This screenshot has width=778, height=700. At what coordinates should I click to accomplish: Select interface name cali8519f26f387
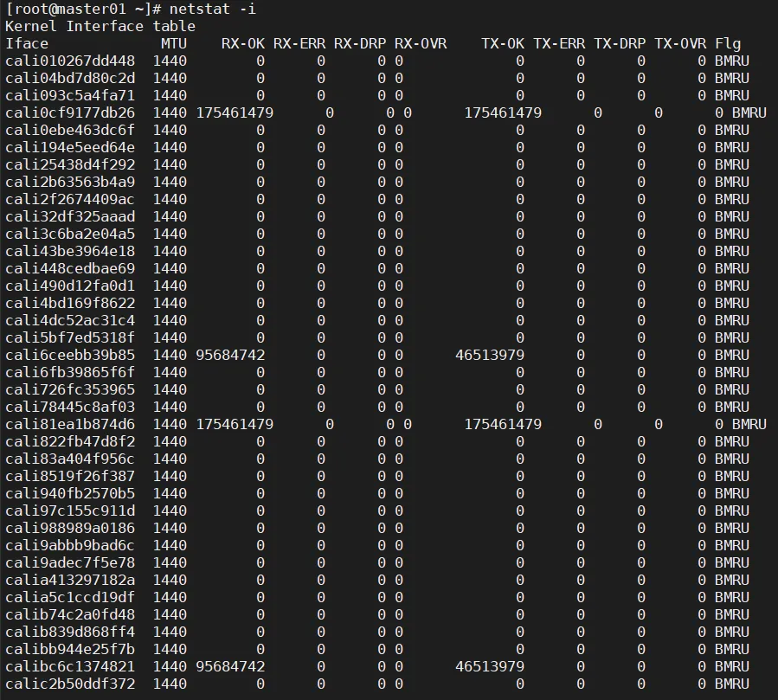[70, 476]
